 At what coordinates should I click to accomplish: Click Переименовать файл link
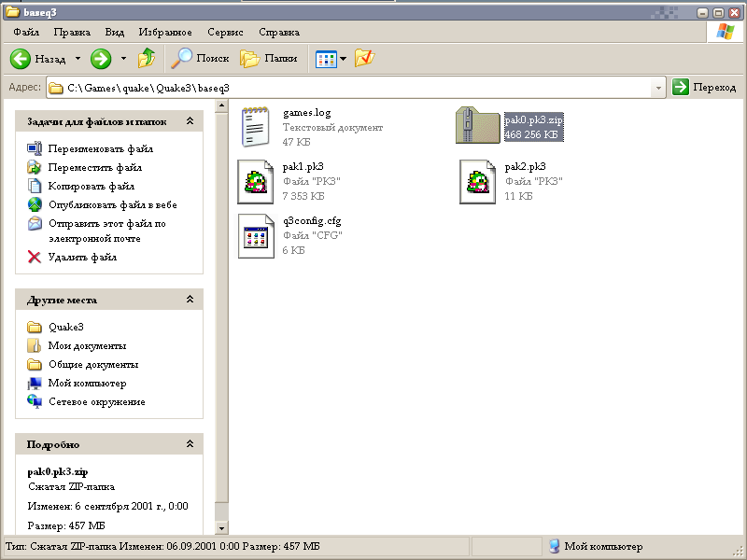101,149
